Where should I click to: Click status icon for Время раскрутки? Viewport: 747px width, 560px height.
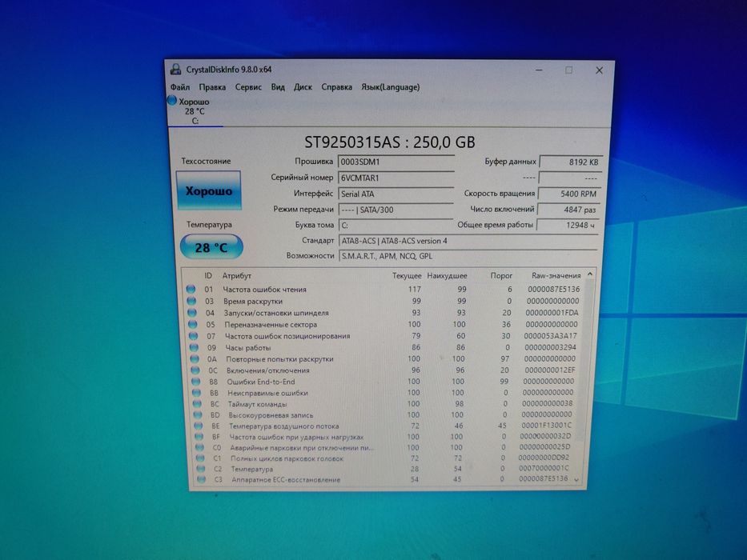point(191,301)
